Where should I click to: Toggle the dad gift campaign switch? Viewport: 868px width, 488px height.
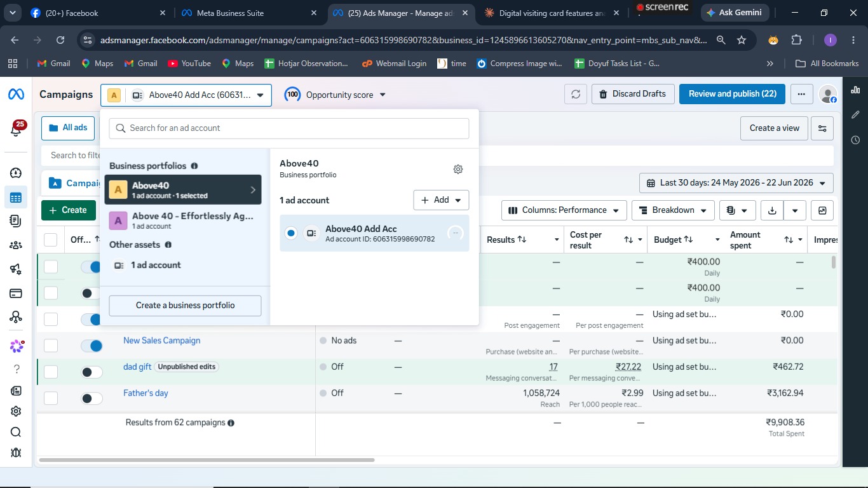pyautogui.click(x=92, y=372)
